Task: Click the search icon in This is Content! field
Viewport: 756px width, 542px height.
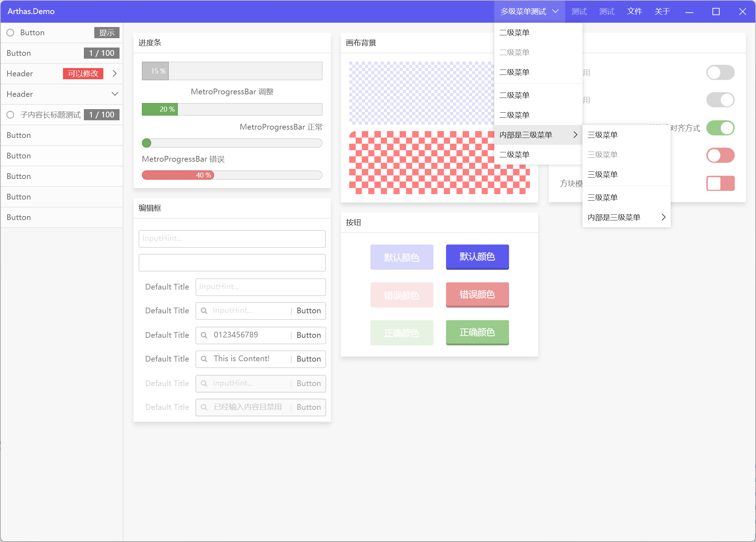Action: point(204,359)
